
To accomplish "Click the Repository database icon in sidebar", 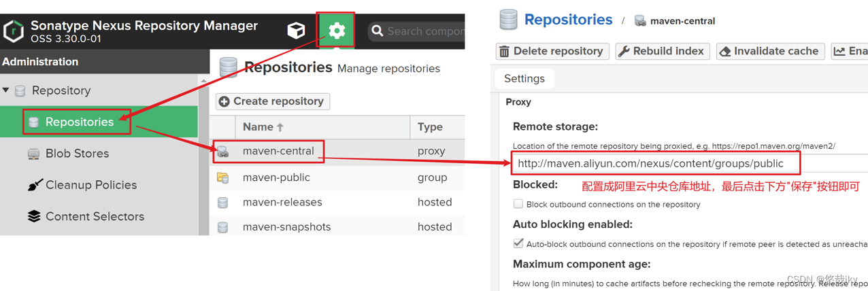I will click(x=20, y=90).
